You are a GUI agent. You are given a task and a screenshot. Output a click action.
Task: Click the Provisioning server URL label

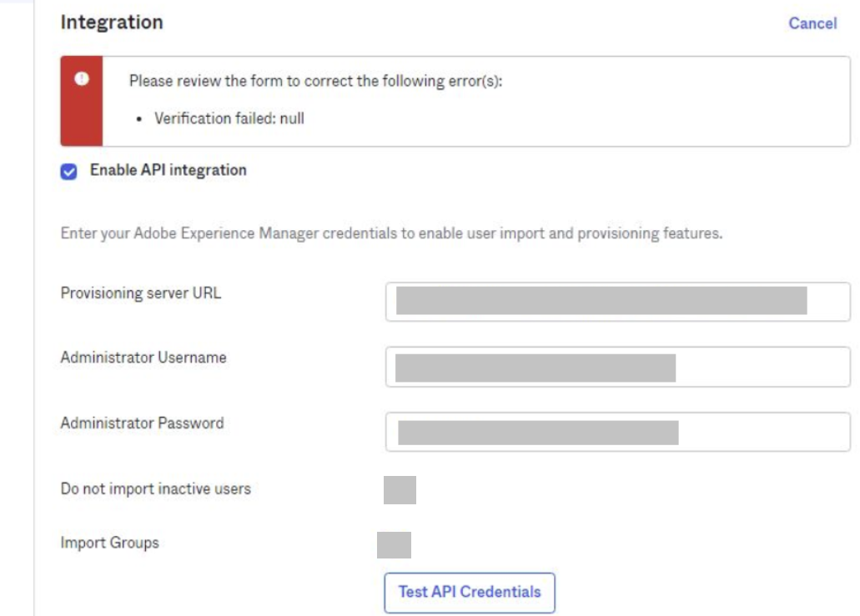(x=141, y=293)
